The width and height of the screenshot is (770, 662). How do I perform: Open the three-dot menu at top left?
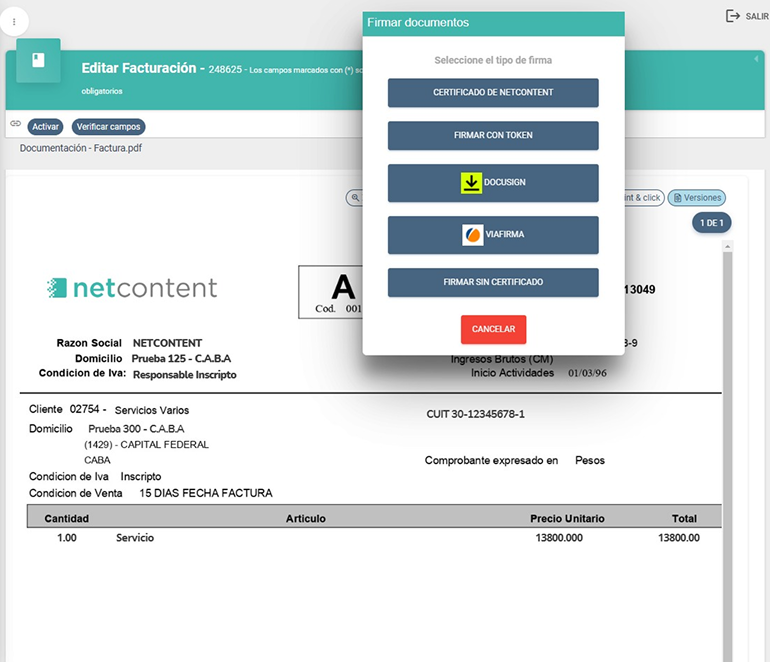tap(14, 21)
